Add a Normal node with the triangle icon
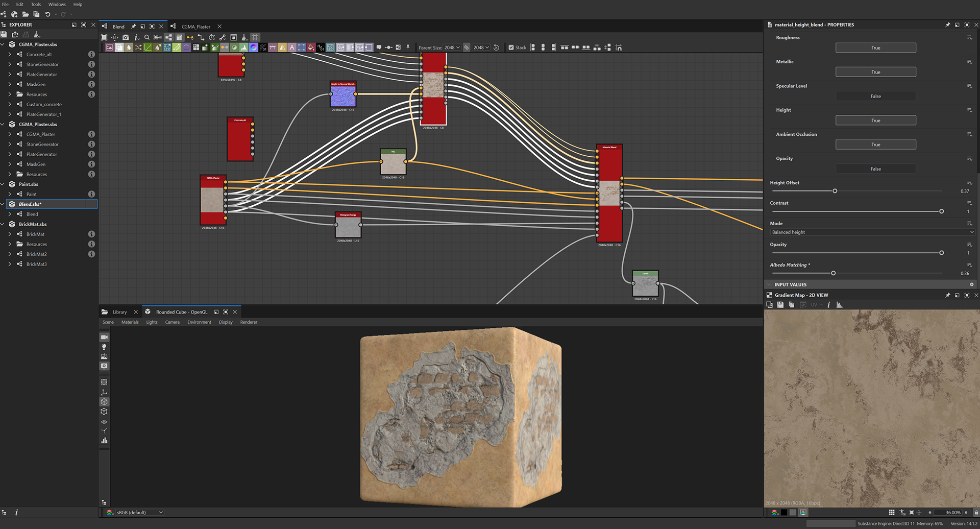This screenshot has width=980, height=529. 282,47
